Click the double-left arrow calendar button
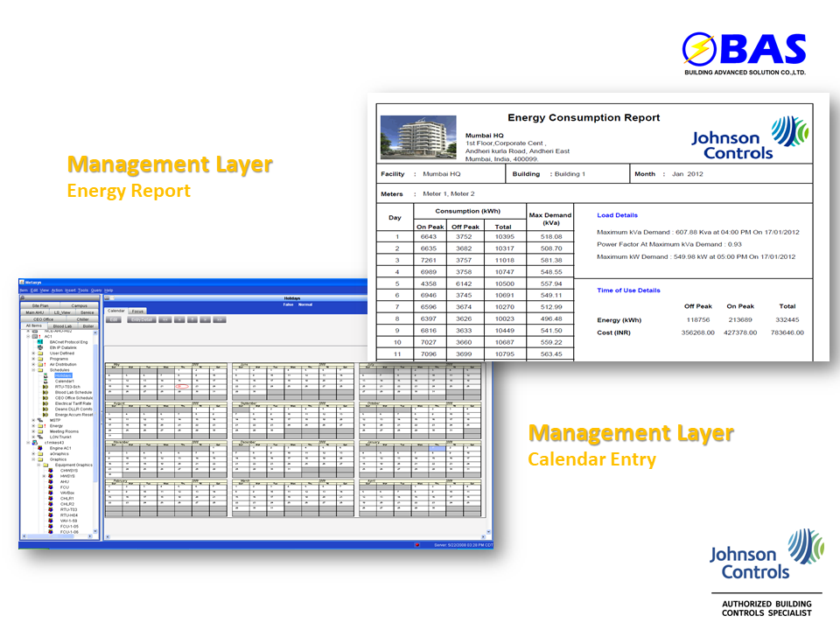 click(x=165, y=320)
